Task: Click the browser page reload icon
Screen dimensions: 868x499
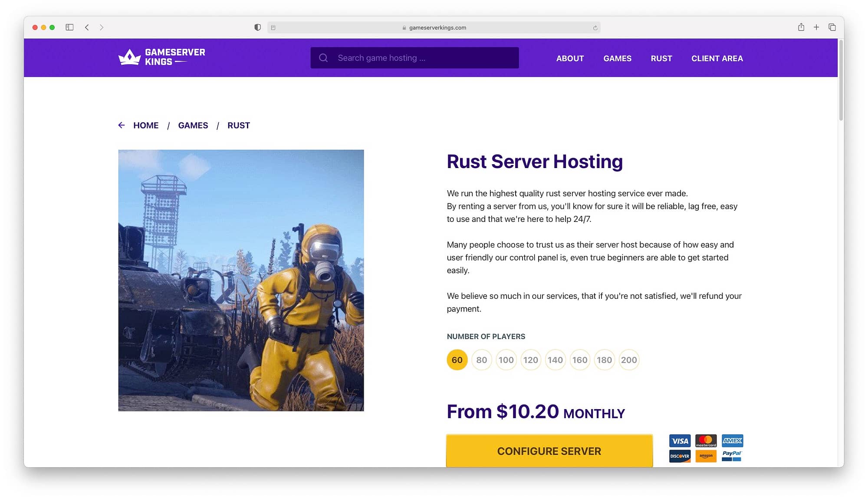Action: tap(595, 27)
